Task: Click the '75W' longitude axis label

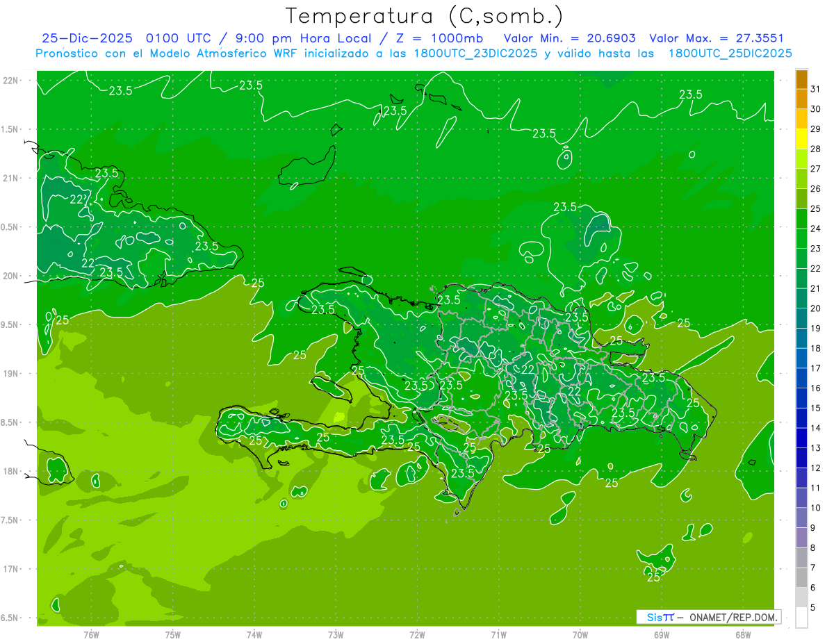Action: [173, 635]
